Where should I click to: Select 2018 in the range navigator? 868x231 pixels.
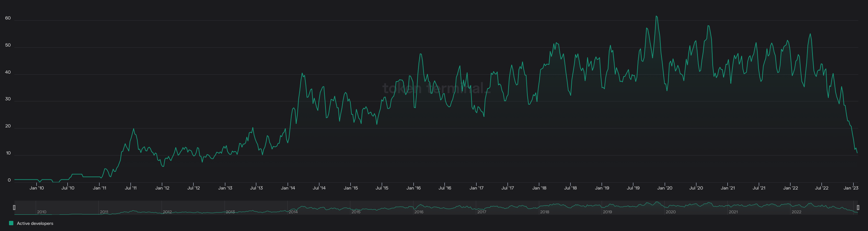544,212
